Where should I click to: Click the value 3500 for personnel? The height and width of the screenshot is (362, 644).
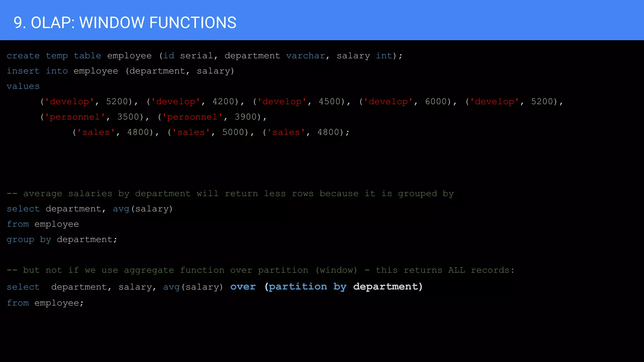pyautogui.click(x=128, y=117)
